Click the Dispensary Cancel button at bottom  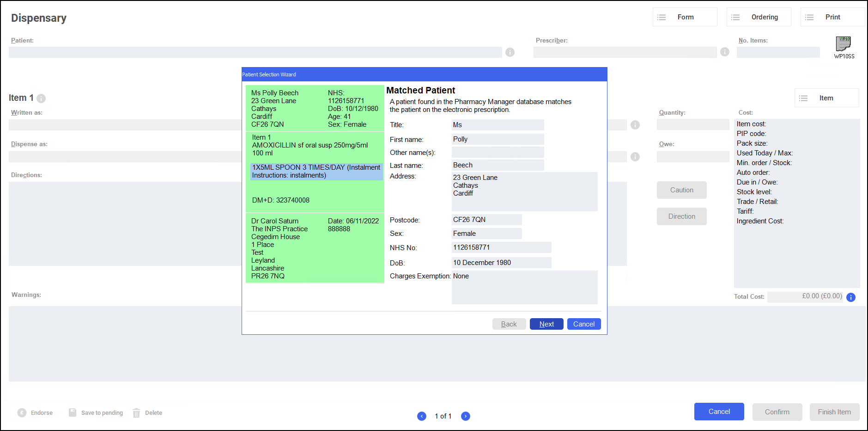coord(719,412)
